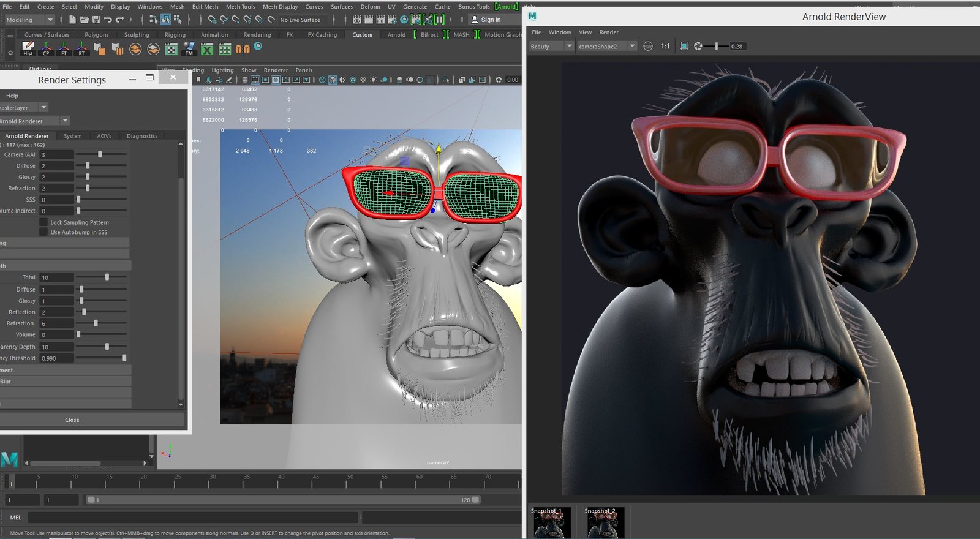The width and height of the screenshot is (980, 539).
Task: Save the scene with the floppy disk icon
Action: pos(95,20)
